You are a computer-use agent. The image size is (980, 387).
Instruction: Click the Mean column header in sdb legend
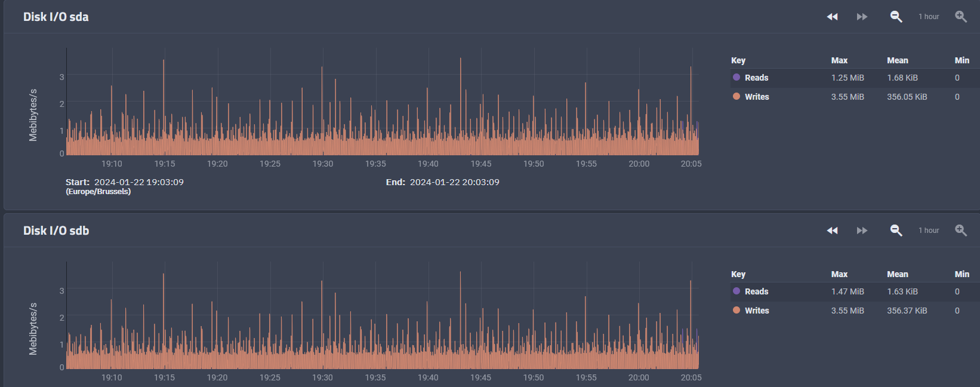pyautogui.click(x=898, y=274)
